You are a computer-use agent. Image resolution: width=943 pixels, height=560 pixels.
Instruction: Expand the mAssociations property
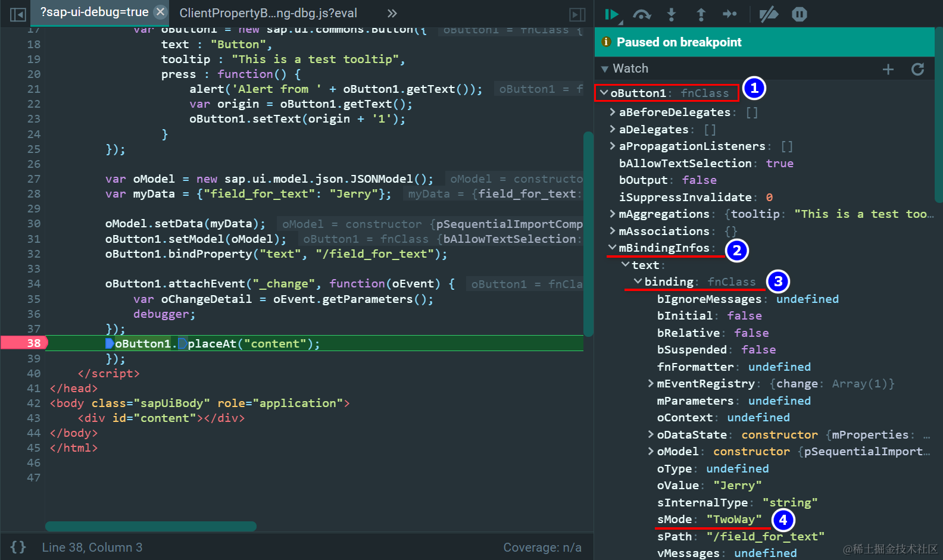pos(613,231)
